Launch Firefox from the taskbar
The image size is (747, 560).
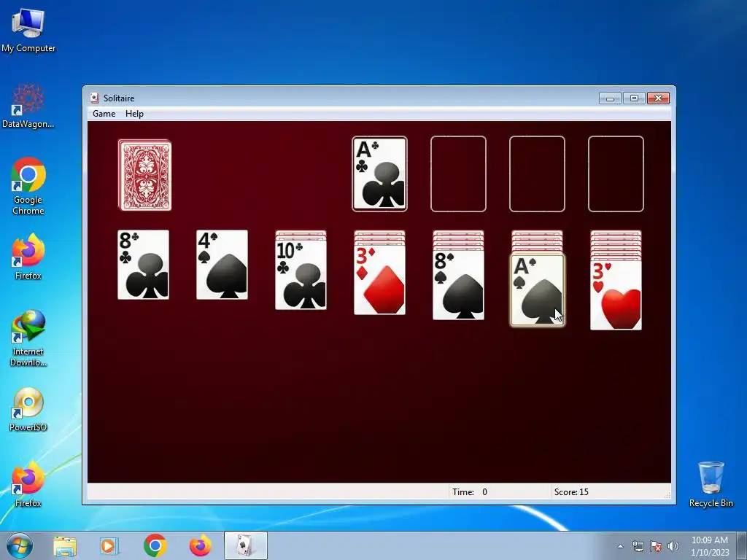(200, 545)
